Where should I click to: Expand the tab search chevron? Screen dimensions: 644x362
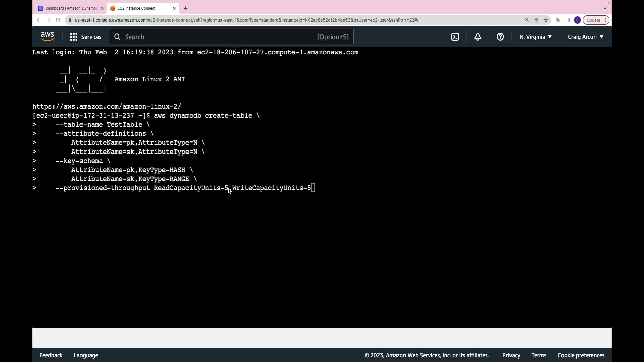point(605,8)
